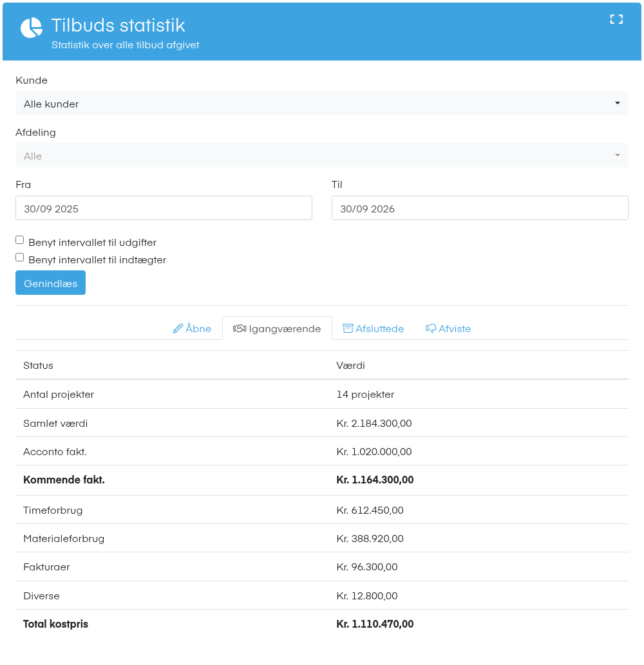Click the Acconto fakt. row label

coord(55,452)
